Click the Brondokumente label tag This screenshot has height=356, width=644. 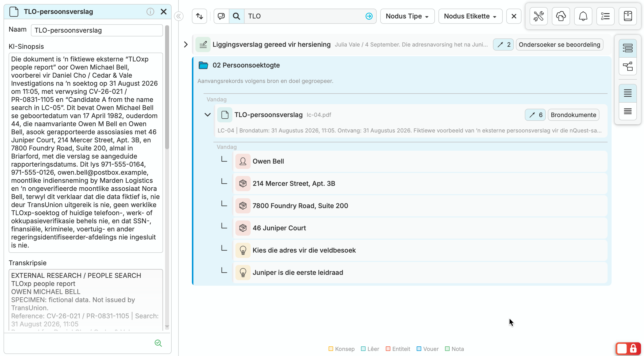573,115
